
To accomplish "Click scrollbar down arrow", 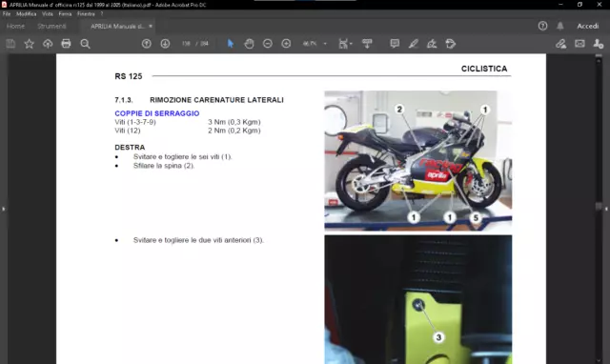I will (x=599, y=361).
